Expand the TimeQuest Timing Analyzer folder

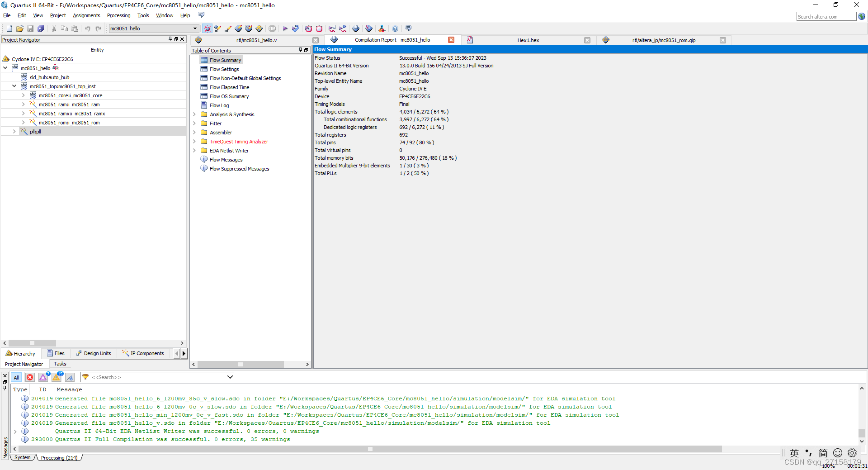[x=194, y=142]
